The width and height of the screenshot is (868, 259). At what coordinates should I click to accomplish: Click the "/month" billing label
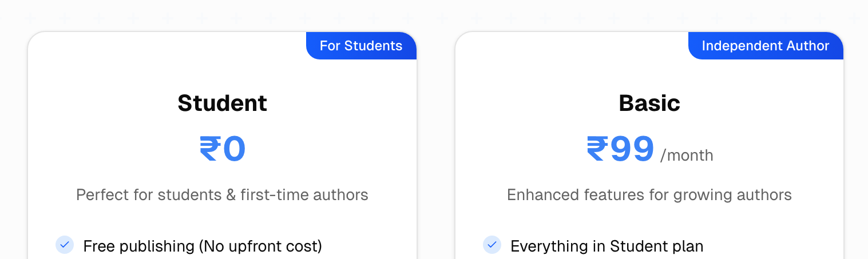click(687, 156)
